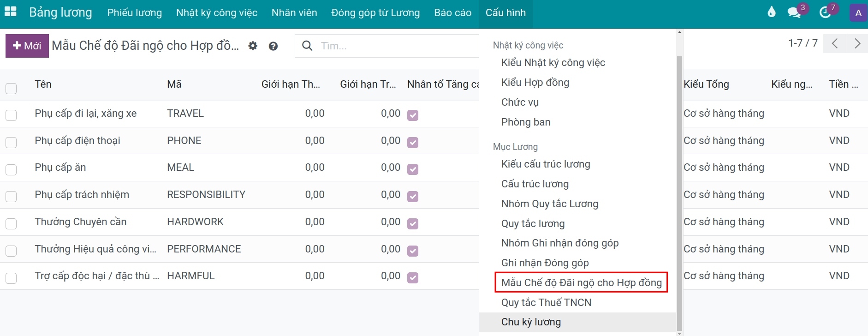
Task: Toggle Nhân tố Tăng ca for TRAVEL
Action: (413, 115)
